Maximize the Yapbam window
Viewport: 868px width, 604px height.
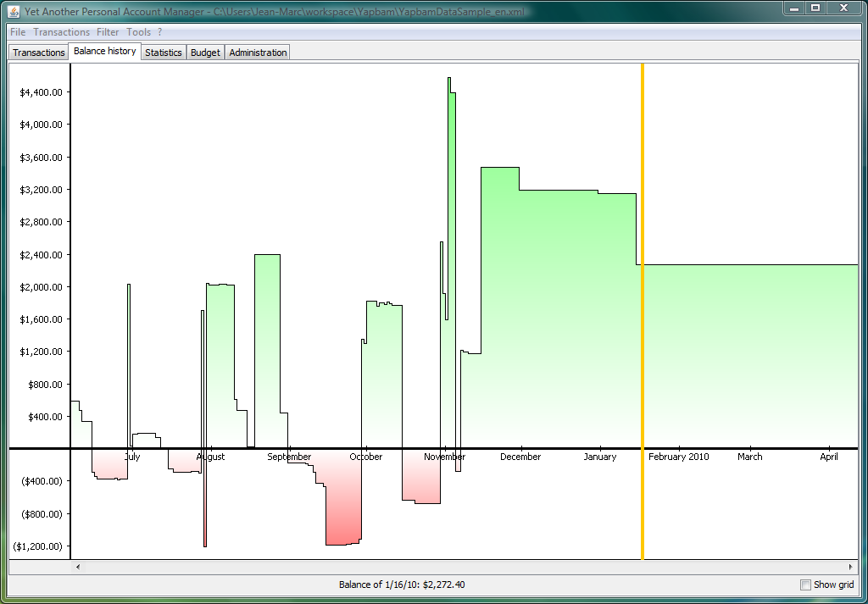815,8
